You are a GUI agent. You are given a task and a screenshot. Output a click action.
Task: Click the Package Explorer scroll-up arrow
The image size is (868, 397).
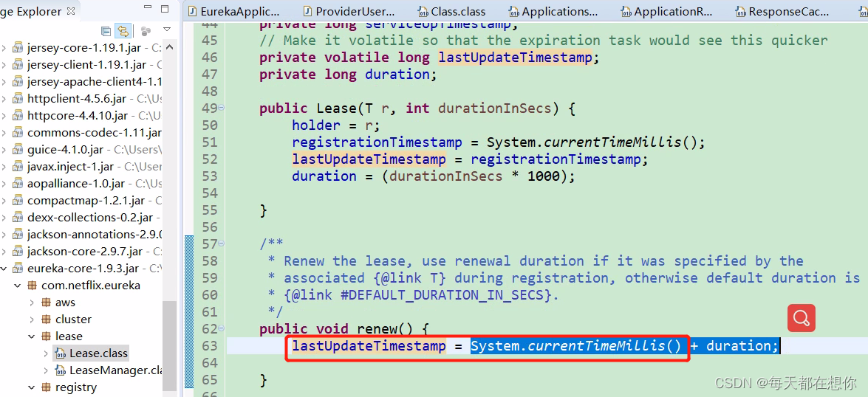(170, 49)
